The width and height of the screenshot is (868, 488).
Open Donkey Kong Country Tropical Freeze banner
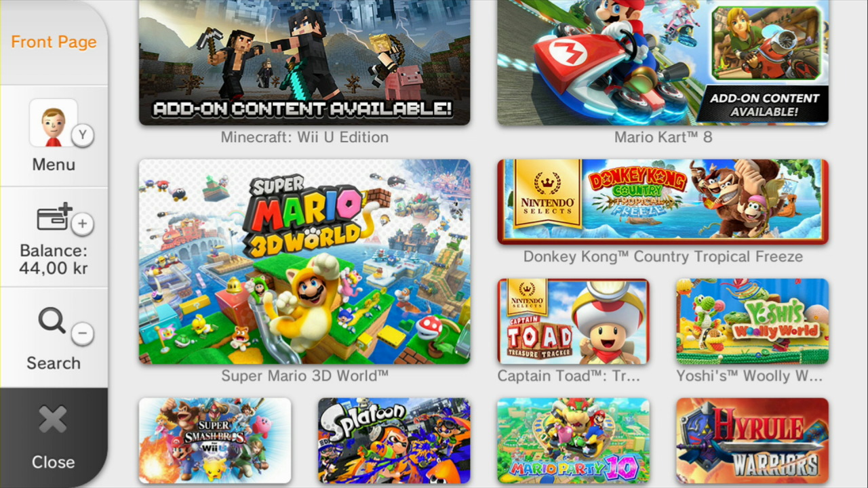[663, 202]
